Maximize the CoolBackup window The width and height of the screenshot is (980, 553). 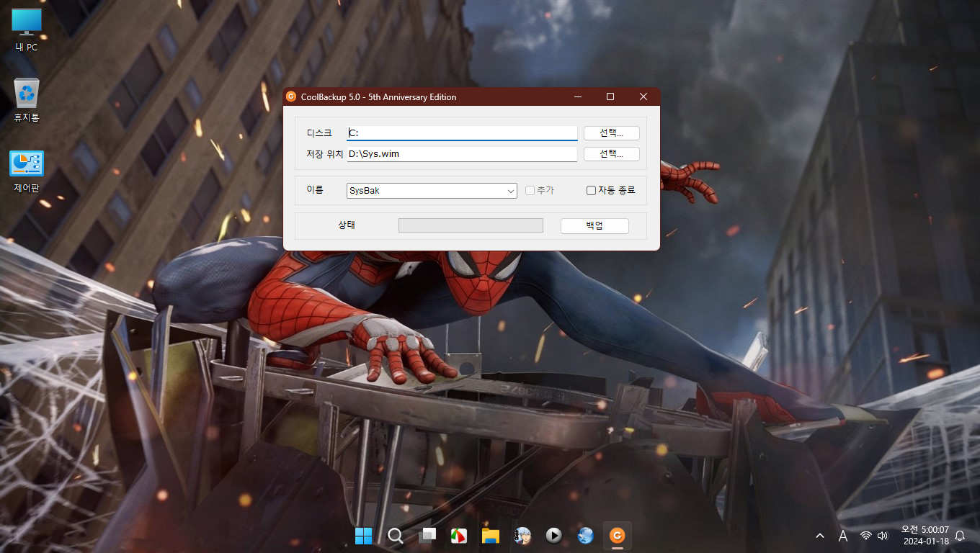[x=610, y=96]
